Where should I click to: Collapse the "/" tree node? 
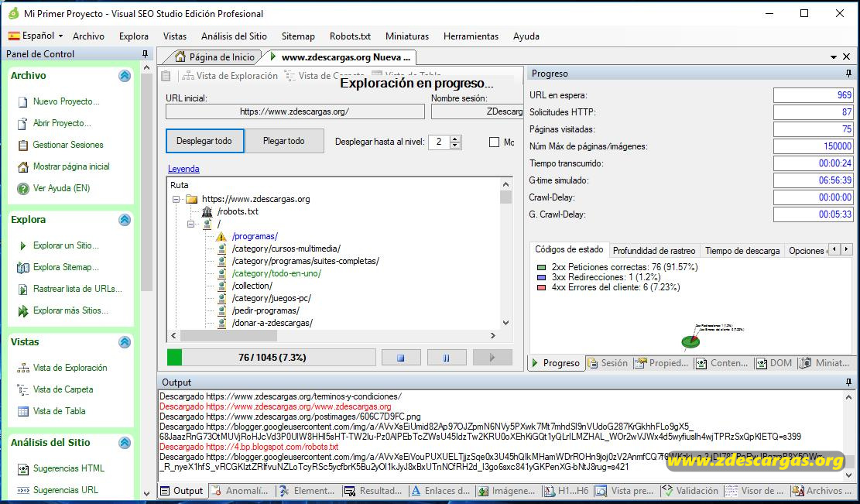tap(191, 225)
